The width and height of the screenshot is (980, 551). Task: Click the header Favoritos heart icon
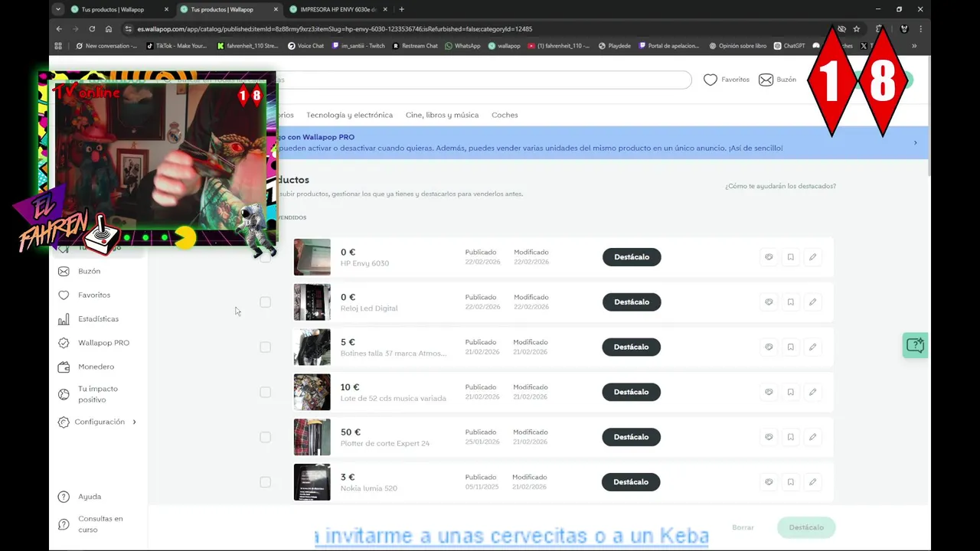point(710,80)
